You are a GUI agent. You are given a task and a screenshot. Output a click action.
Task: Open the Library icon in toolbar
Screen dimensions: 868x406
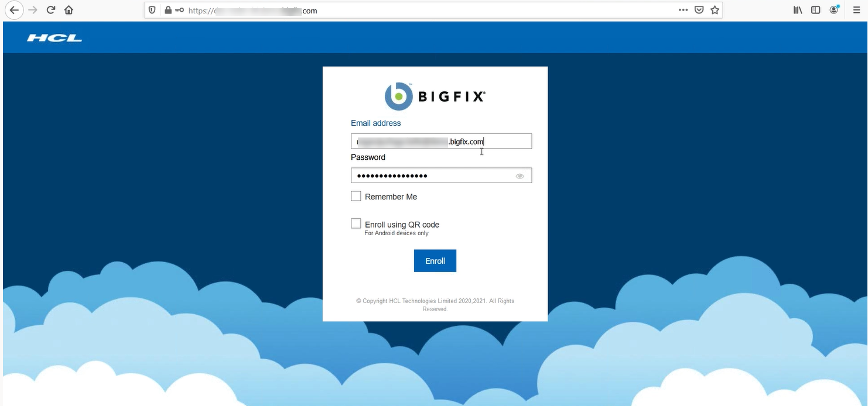click(x=798, y=10)
